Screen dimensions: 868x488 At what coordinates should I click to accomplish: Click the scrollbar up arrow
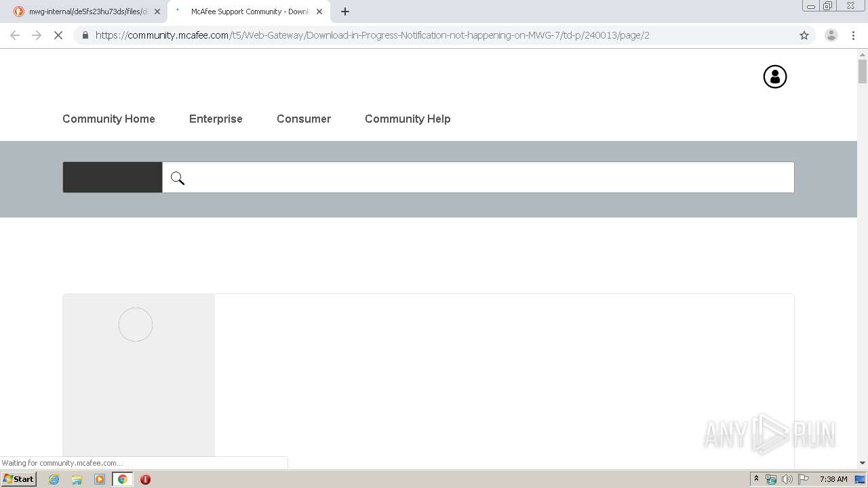[863, 54]
